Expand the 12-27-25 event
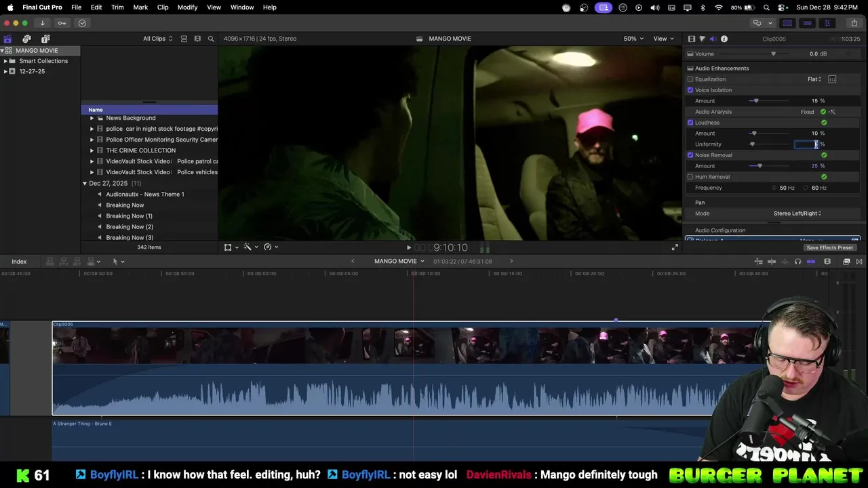 [5, 71]
